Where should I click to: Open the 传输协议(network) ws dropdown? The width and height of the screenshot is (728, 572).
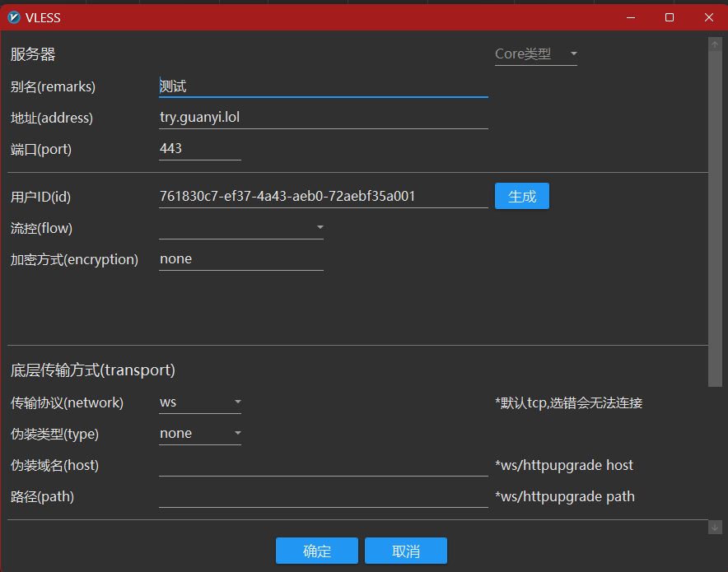pos(200,402)
